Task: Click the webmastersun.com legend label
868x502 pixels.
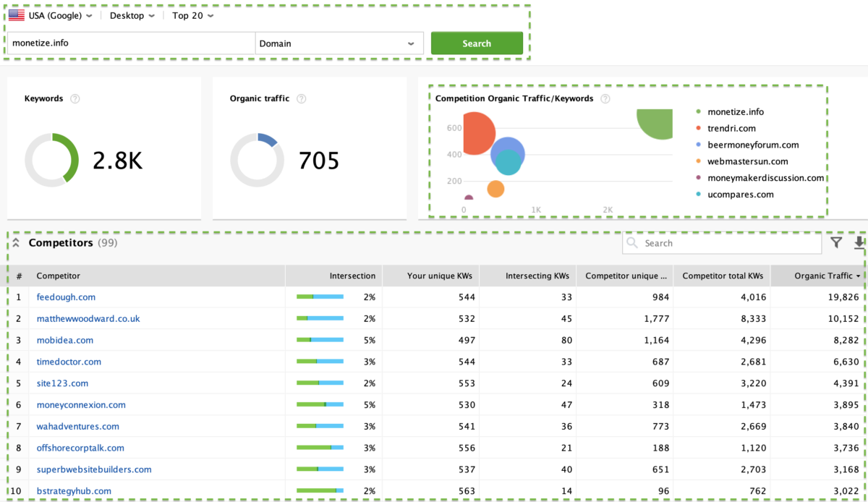Action: point(748,162)
